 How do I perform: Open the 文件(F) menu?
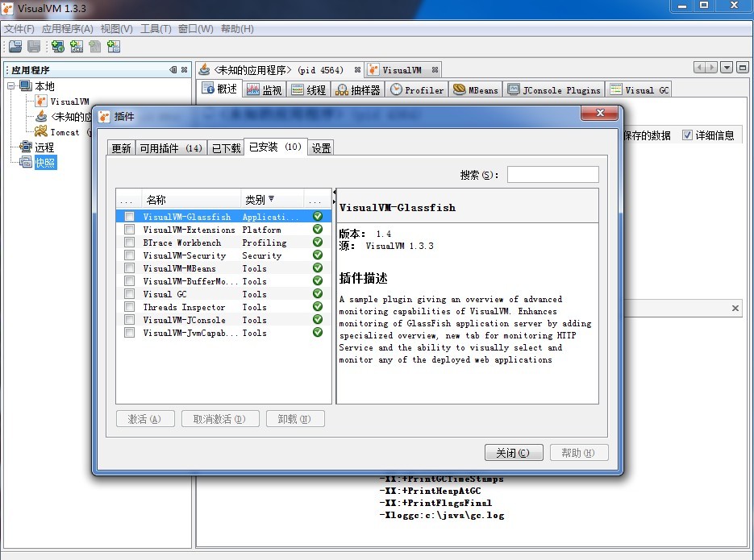(x=19, y=29)
